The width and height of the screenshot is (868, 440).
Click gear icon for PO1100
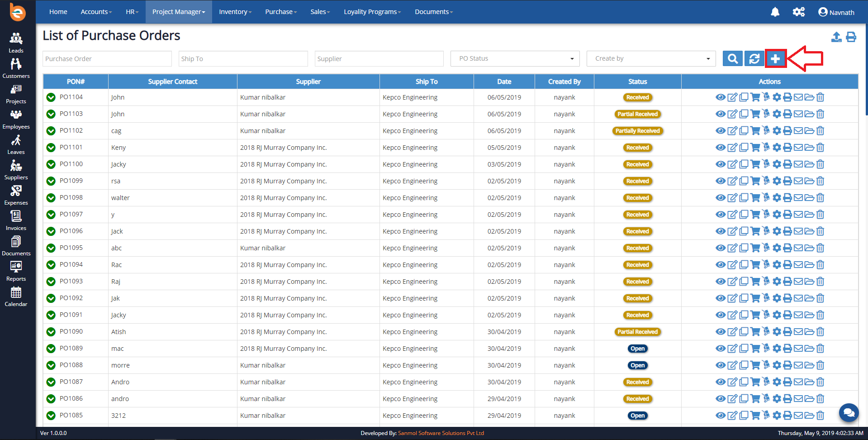pos(777,164)
